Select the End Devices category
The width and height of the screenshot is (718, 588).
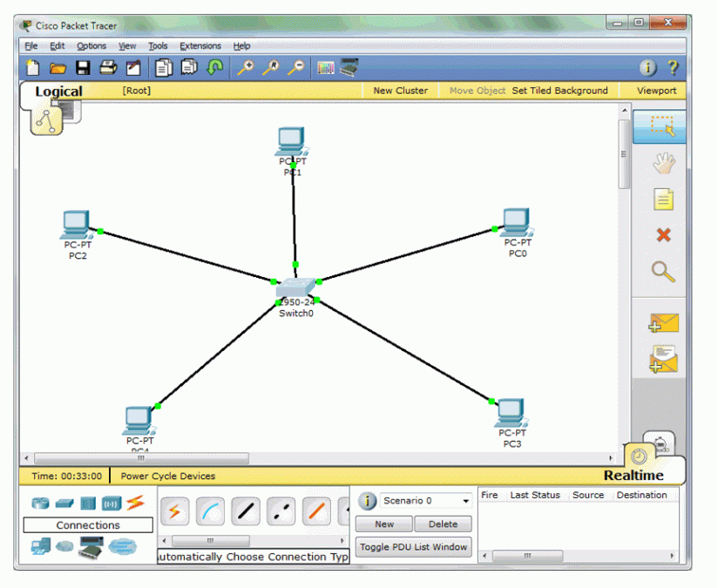coord(41,547)
